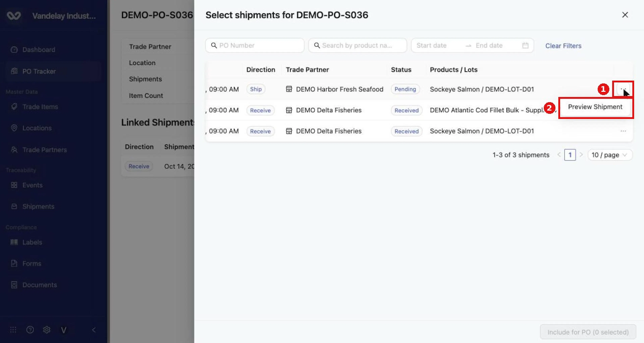
Task: Focus the PO Number search field
Action: coord(255,45)
